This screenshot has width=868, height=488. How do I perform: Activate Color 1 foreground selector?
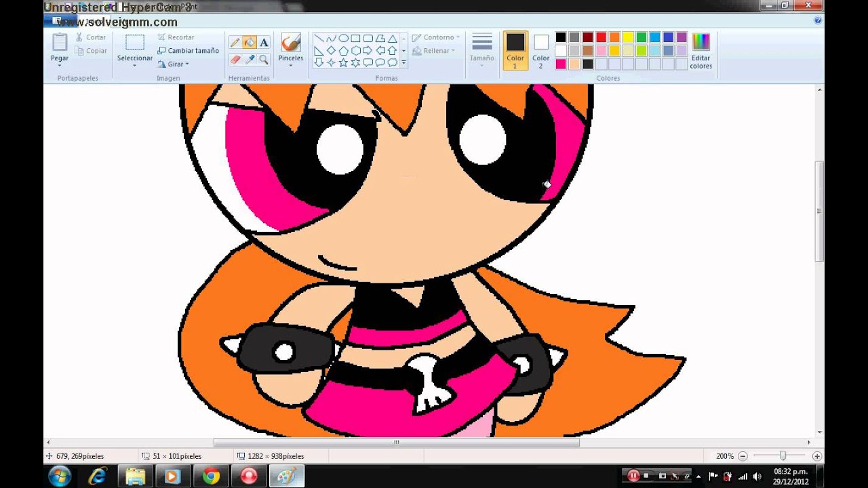515,51
